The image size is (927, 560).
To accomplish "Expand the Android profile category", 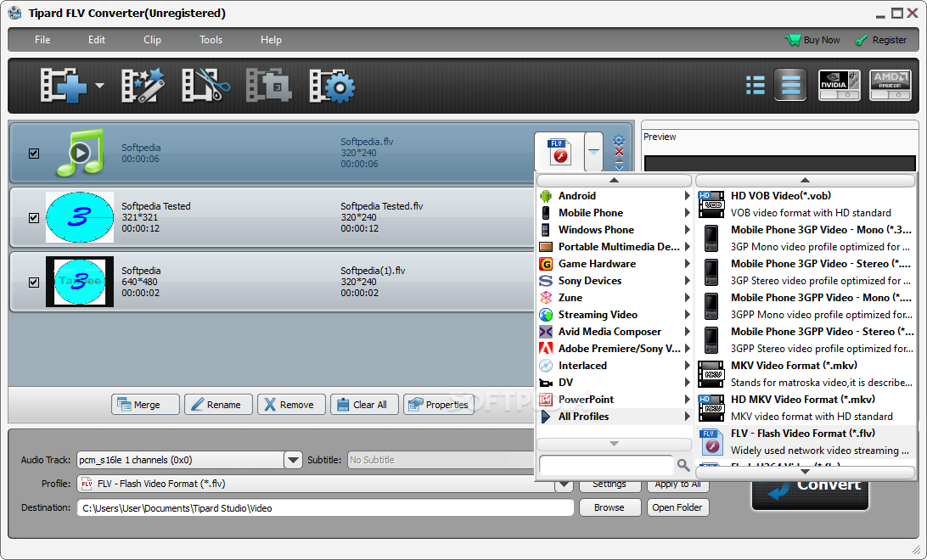I will pos(615,195).
